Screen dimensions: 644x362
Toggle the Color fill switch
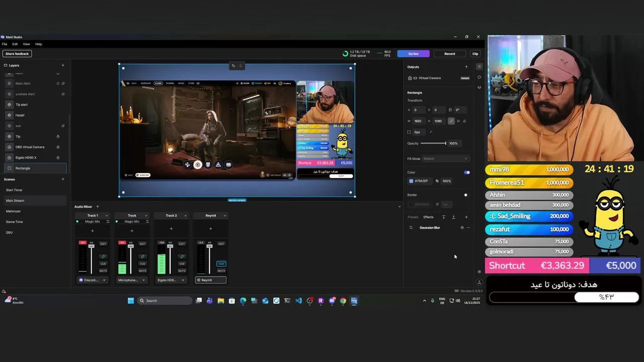pyautogui.click(x=466, y=172)
